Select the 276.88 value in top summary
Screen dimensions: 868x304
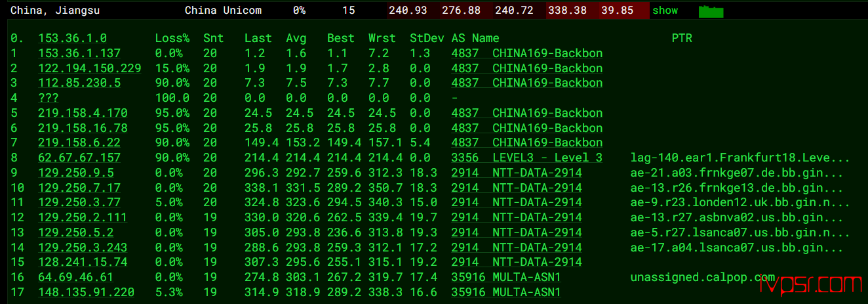(x=461, y=11)
